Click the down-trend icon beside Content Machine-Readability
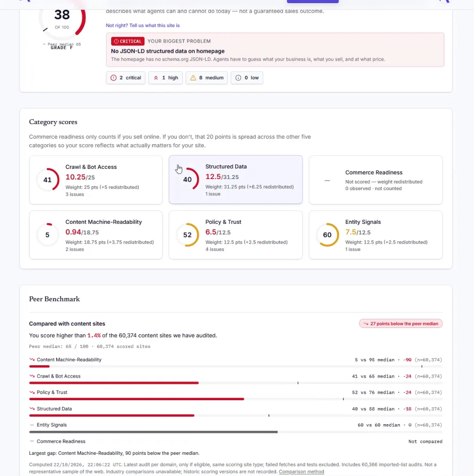 click(32, 359)
